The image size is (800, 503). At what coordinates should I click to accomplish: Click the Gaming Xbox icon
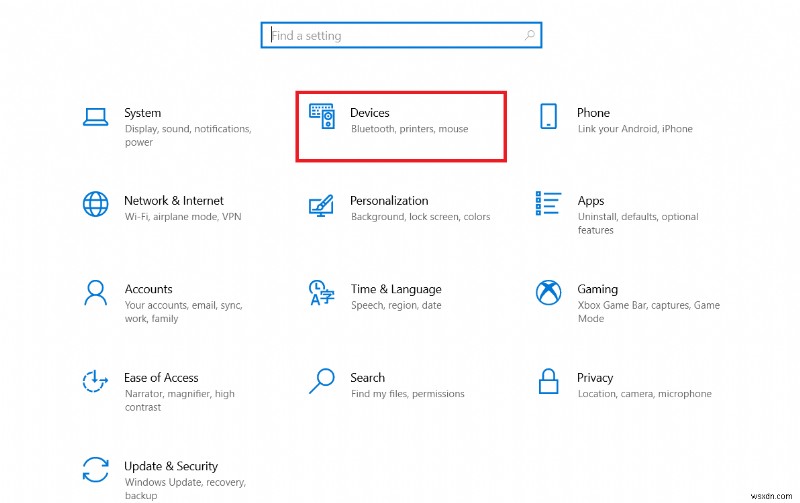[548, 293]
